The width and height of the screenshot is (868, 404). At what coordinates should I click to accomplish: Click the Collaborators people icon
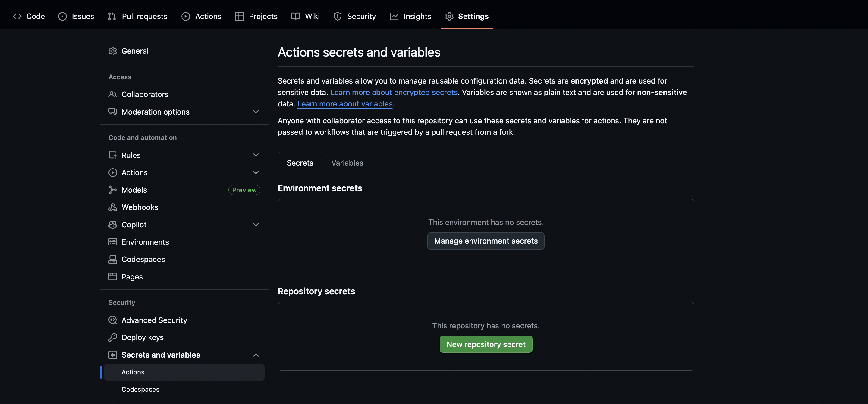click(112, 94)
